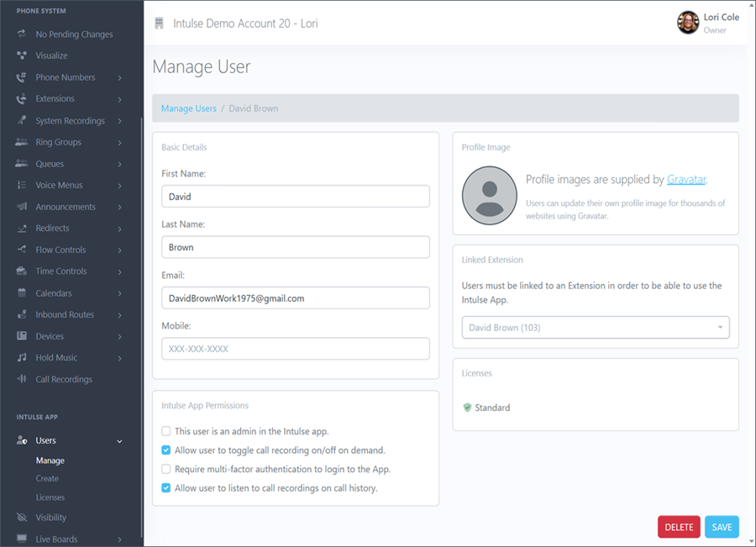This screenshot has height=547, width=756.
Task: Enable the Intulse app admin checkbox
Action: pyautogui.click(x=166, y=431)
